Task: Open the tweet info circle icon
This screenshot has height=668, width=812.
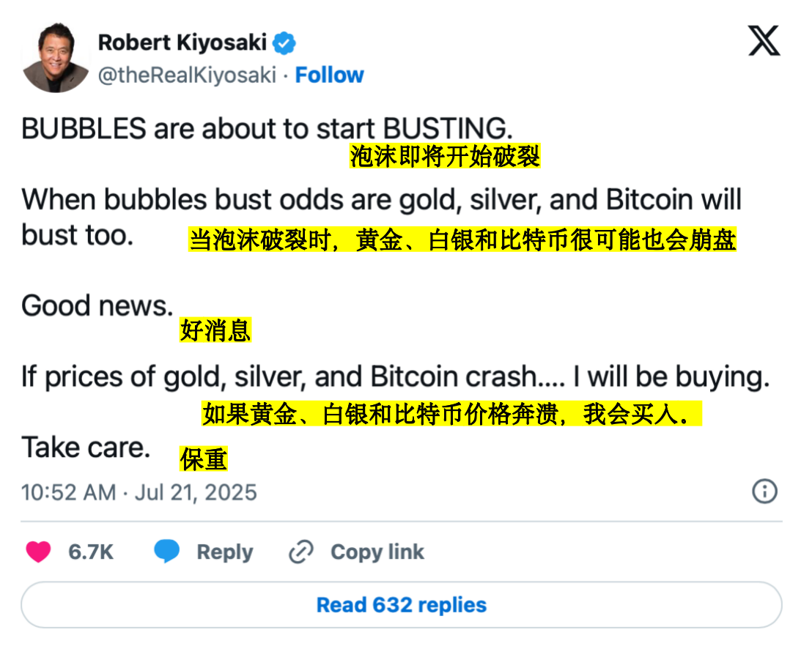Action: click(x=764, y=491)
